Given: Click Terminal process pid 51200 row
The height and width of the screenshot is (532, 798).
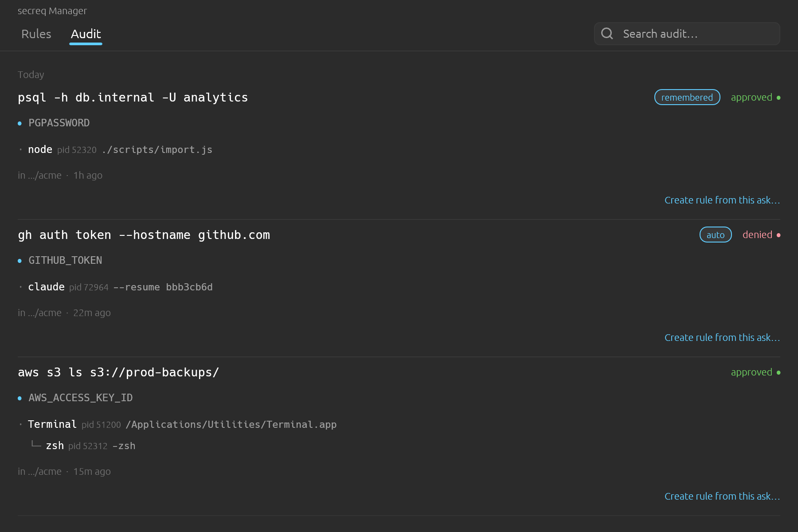Looking at the screenshot, I should pos(177,425).
